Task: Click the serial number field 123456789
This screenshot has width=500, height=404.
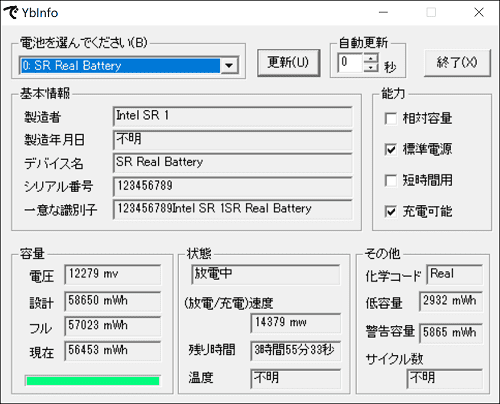Action: (x=233, y=186)
